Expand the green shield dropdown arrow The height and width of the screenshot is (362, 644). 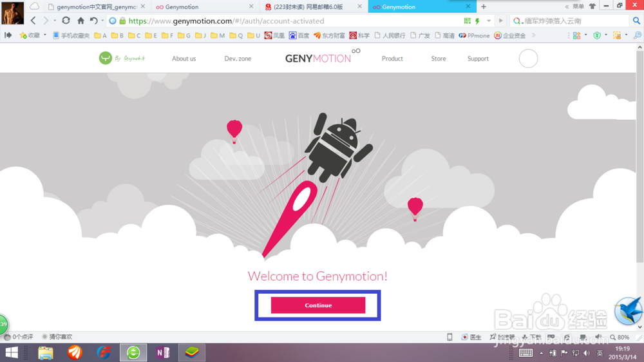coord(606,35)
